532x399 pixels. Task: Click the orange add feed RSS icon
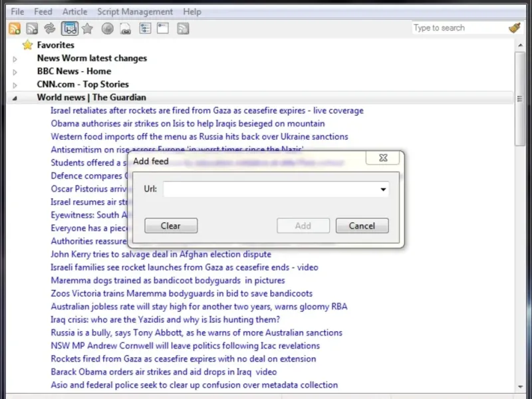[14, 28]
